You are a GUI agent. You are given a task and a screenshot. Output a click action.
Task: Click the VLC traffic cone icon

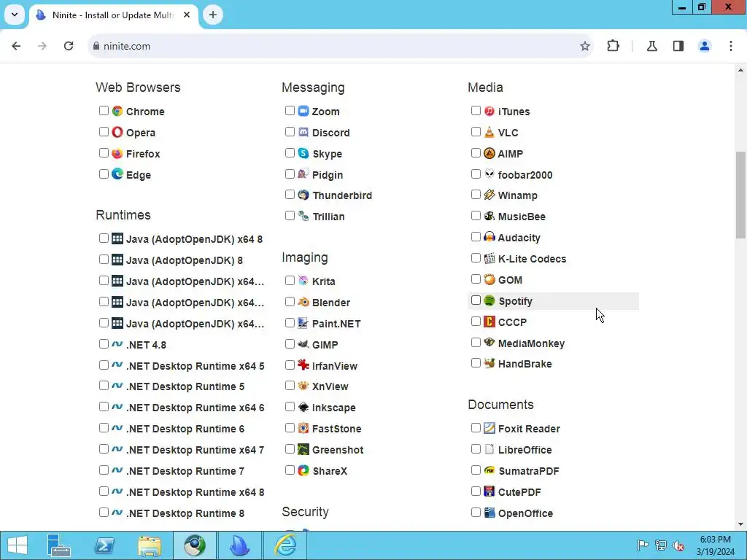coord(489,132)
